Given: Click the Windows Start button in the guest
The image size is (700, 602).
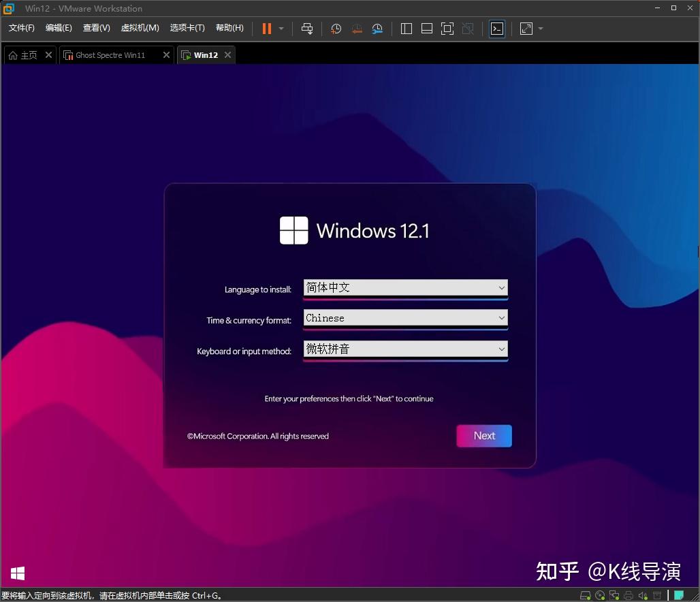Looking at the screenshot, I should (17, 573).
